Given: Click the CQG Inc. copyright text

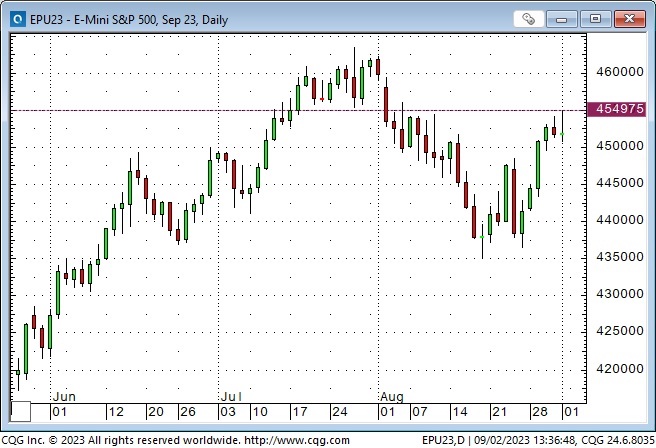Looking at the screenshot, I should pos(120,440).
